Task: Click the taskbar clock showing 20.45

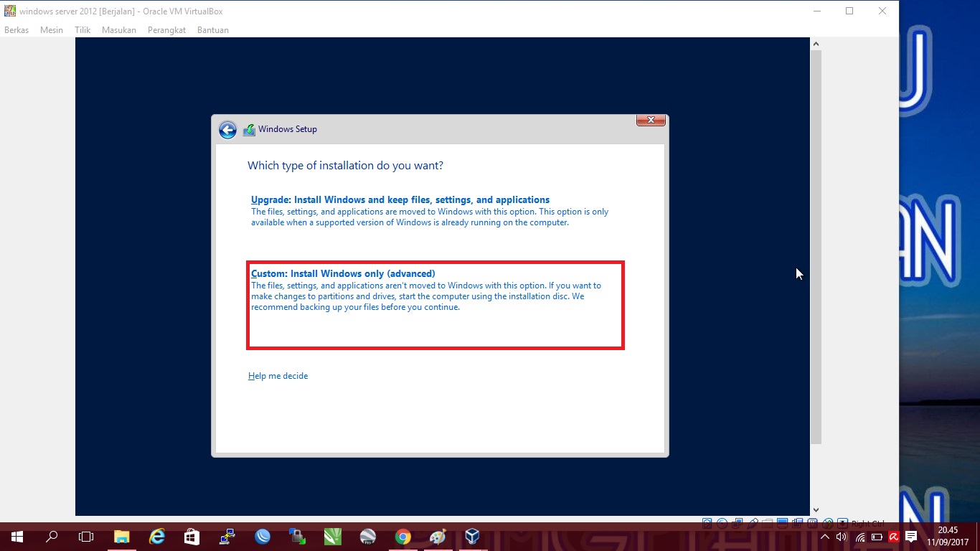Action: pos(948,537)
